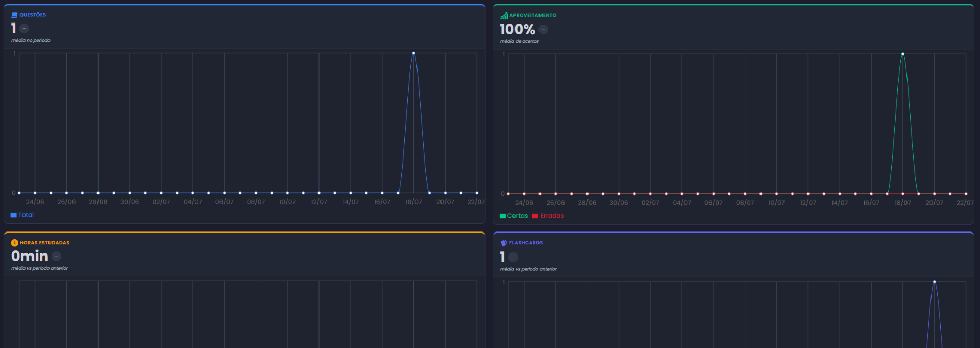Click the 08/07 date label in Questões chart
This screenshot has height=348, width=980.
[256, 202]
